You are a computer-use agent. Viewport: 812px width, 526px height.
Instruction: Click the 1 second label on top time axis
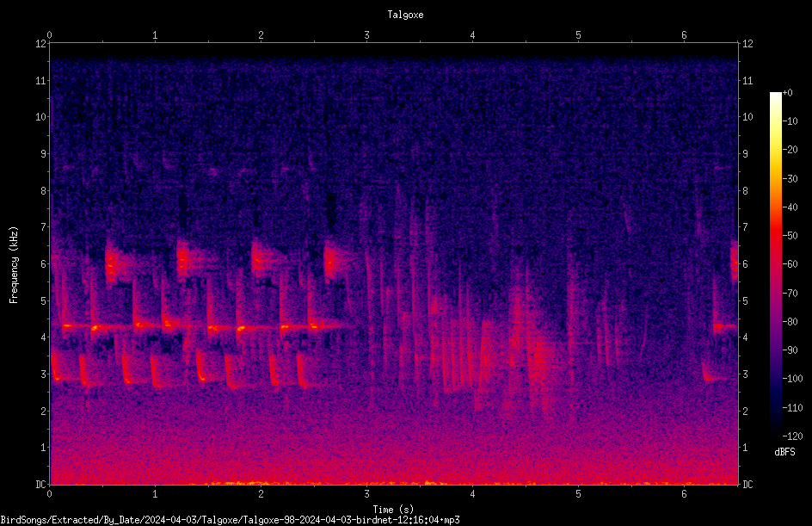(x=155, y=35)
